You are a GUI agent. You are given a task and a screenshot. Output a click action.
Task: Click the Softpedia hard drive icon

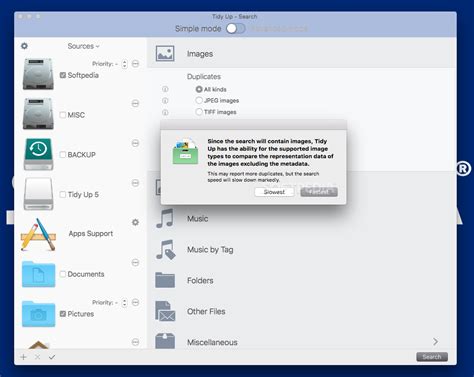point(38,74)
